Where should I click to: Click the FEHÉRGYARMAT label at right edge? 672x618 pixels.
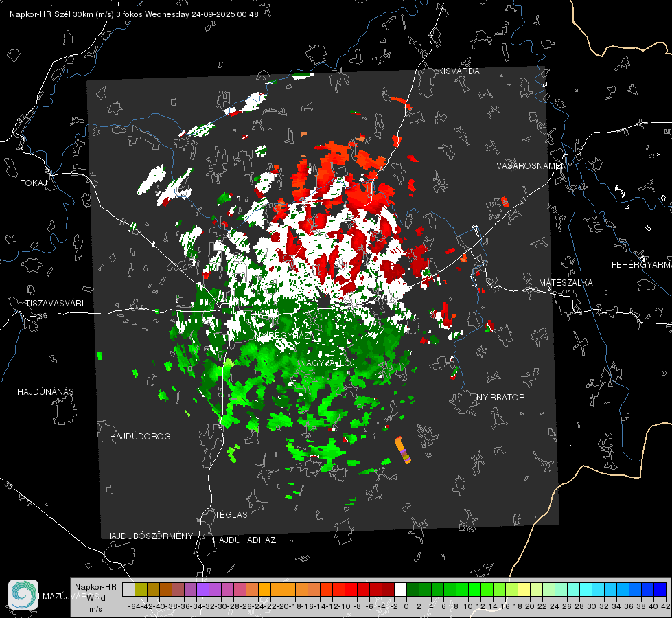(642, 265)
